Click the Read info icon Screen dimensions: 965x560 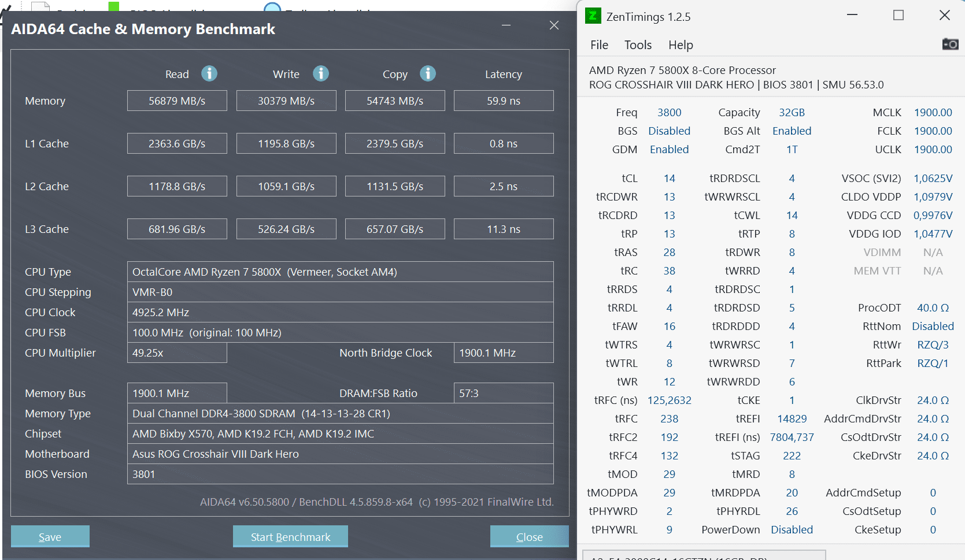209,73
